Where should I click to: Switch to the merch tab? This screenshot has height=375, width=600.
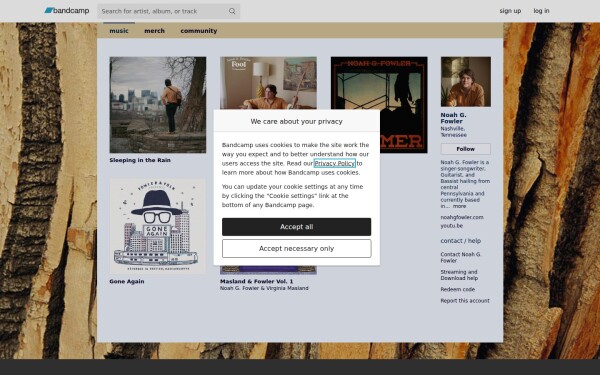click(155, 31)
